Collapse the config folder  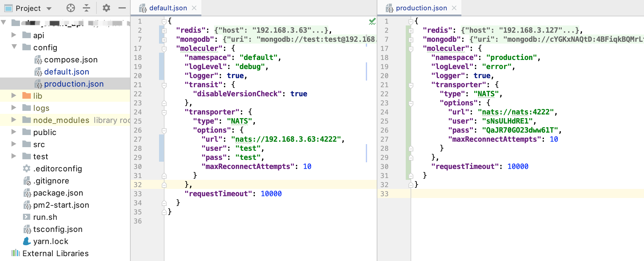click(14, 47)
